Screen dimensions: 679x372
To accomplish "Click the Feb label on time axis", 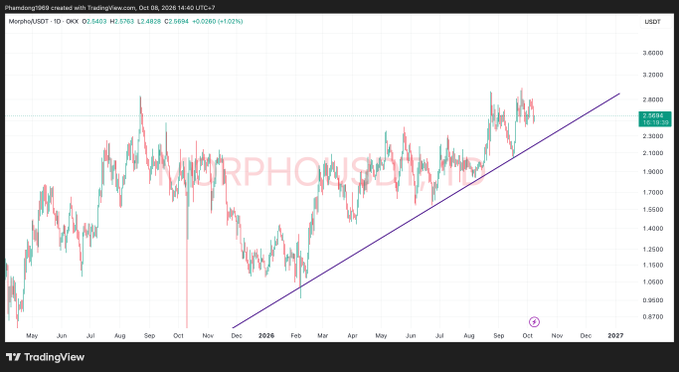I will point(296,336).
